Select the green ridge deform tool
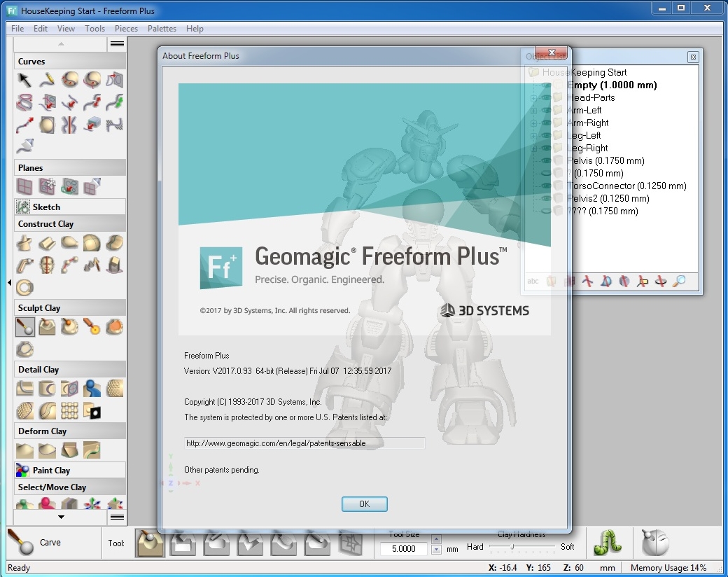This screenshot has width=728, height=577. coord(92,450)
